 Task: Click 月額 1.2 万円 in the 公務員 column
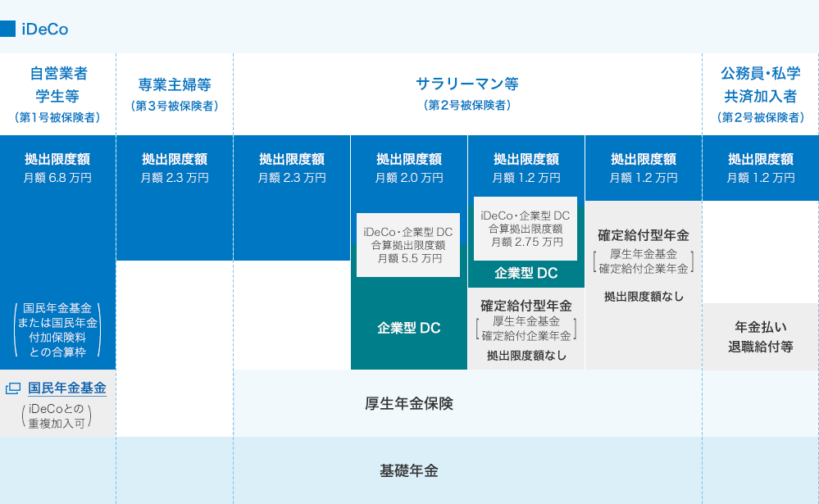click(761, 178)
